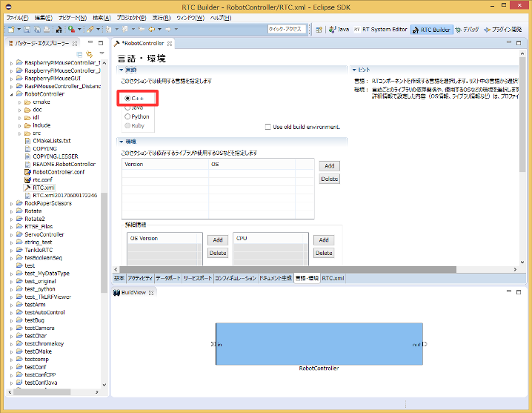Expand the RockPaperScissors project
The height and width of the screenshot is (413, 532).
point(11,203)
